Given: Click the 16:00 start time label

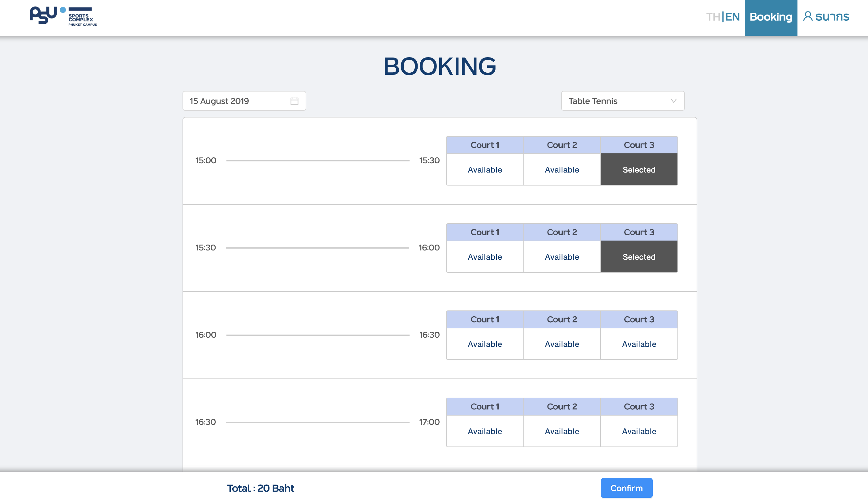Looking at the screenshot, I should pos(206,335).
